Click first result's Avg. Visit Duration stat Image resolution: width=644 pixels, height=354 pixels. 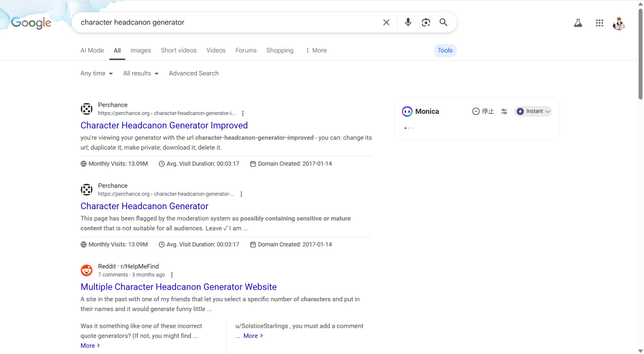click(x=199, y=164)
